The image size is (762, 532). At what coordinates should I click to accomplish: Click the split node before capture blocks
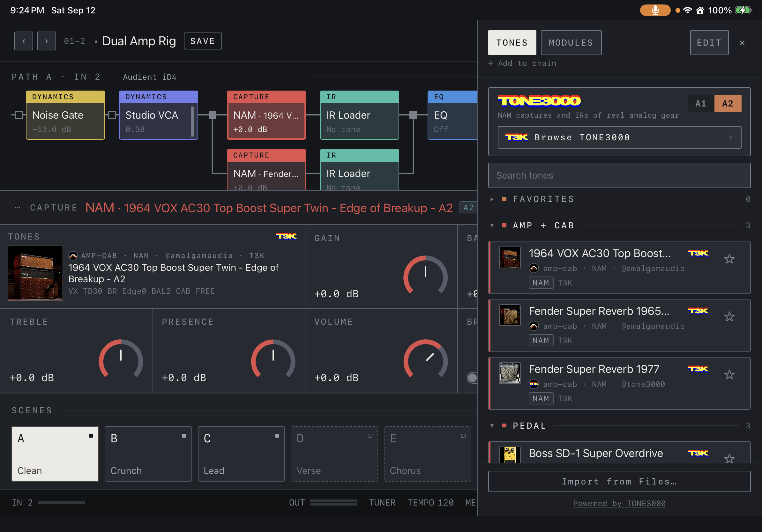click(213, 115)
